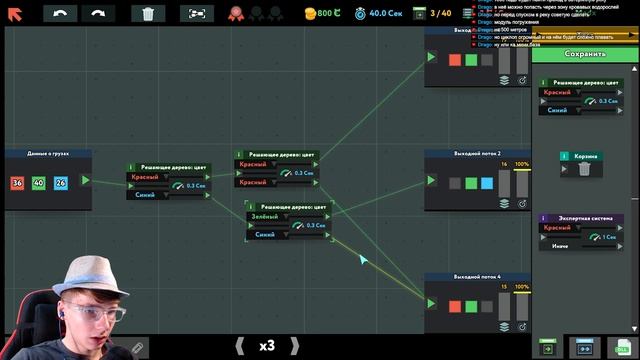The image size is (640, 360).
Task: Click the stack icon in Выходной поток 4
Action: 504,327
